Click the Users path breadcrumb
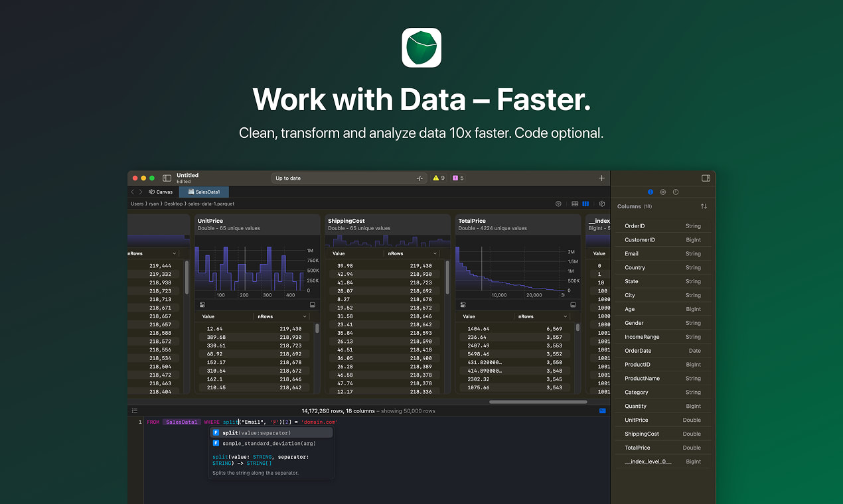The width and height of the screenshot is (843, 504). 137,204
